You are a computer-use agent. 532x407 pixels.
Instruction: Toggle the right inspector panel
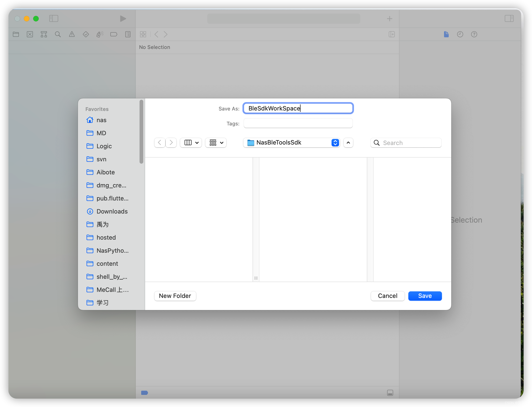[509, 19]
